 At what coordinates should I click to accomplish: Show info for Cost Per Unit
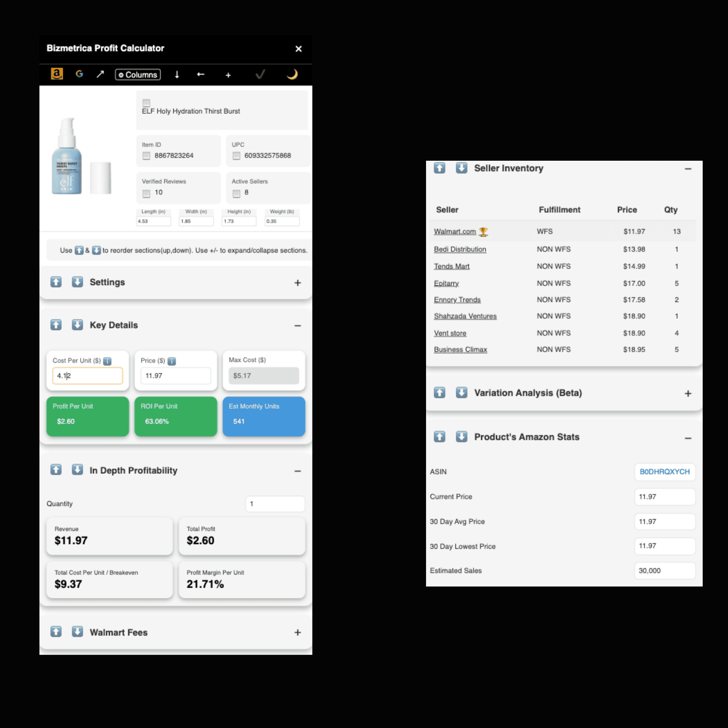(x=107, y=361)
